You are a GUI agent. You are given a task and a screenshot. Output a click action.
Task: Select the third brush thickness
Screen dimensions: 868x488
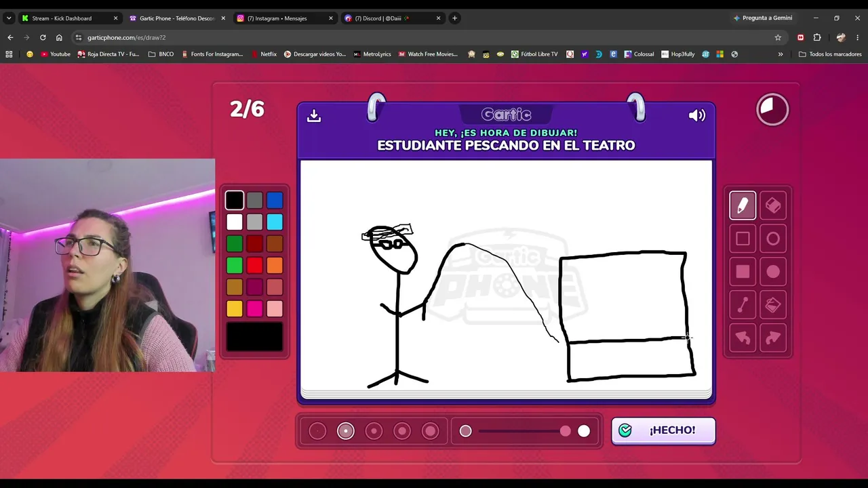point(374,431)
